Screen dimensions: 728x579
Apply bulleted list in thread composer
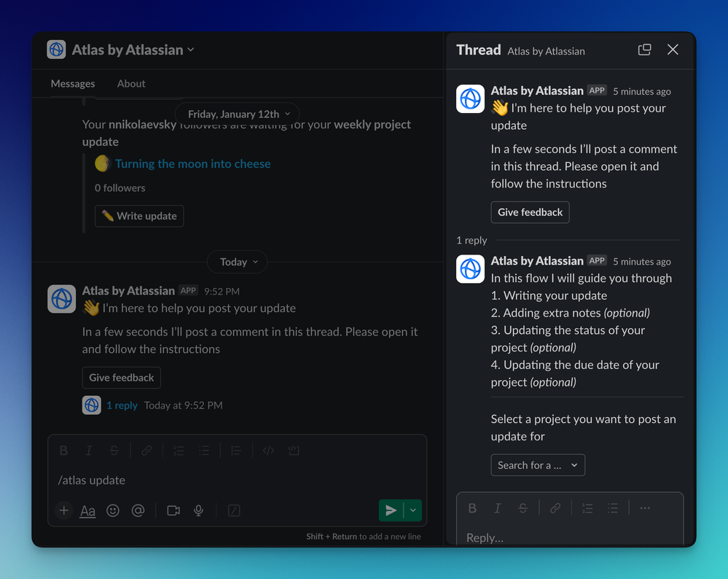click(x=612, y=508)
